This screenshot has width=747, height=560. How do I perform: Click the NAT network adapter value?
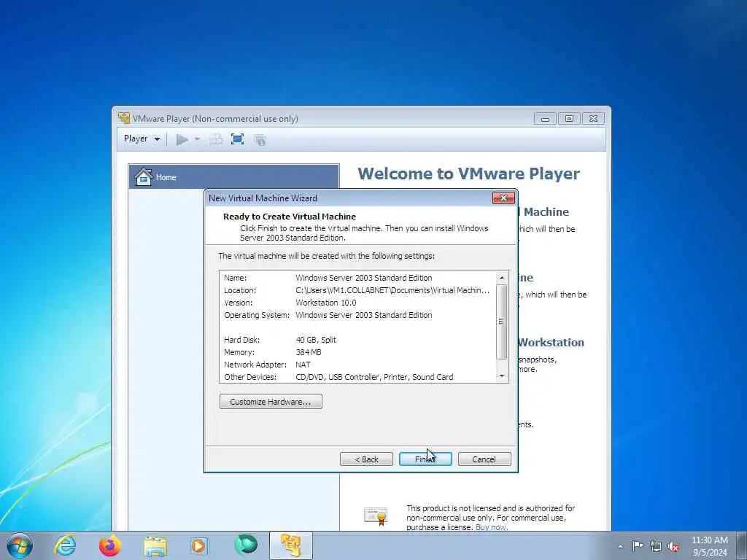point(303,365)
